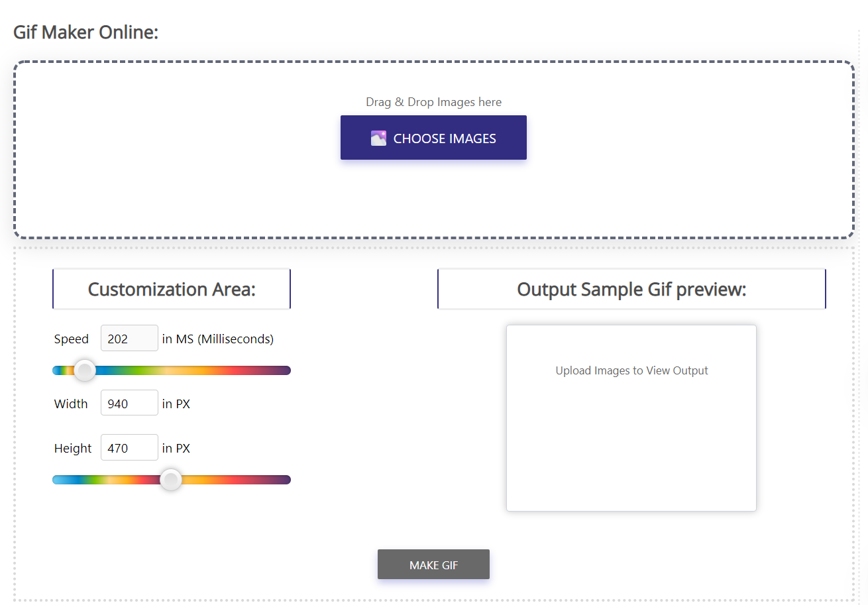Click the Height rainbow slider handle

point(172,480)
